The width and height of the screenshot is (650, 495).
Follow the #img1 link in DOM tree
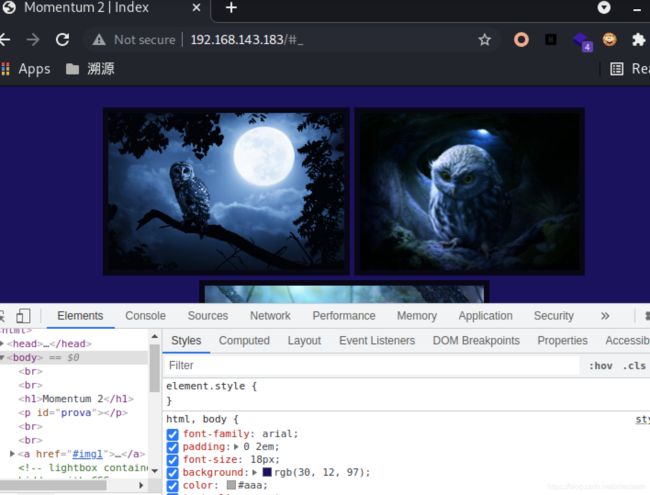(x=87, y=454)
